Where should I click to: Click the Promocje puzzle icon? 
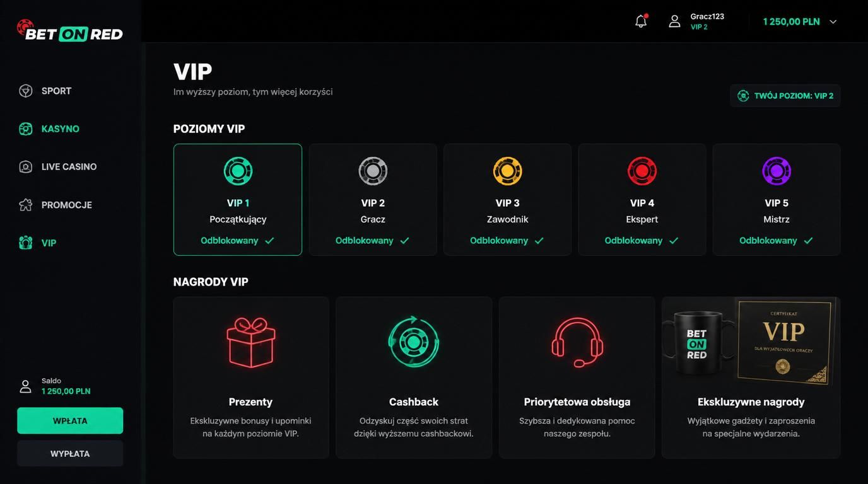pos(25,205)
